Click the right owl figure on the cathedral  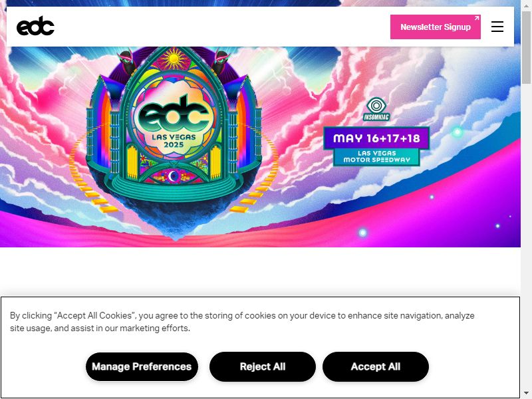coord(221,62)
